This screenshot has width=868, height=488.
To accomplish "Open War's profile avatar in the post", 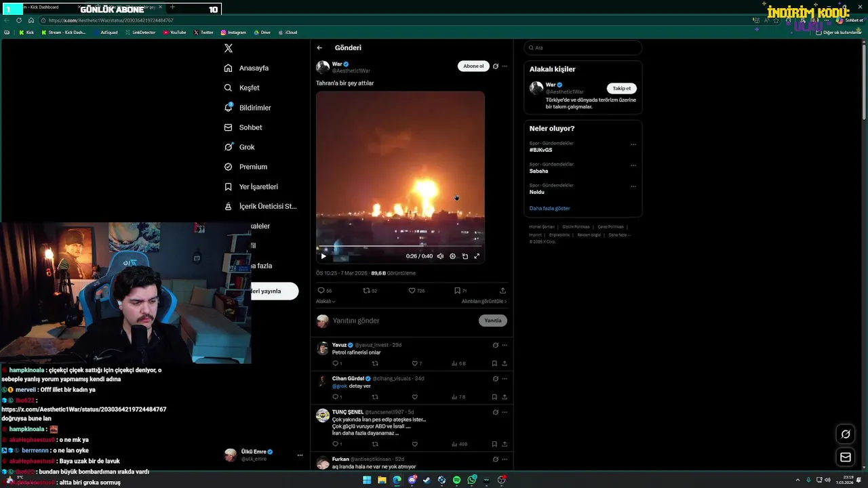I will (x=323, y=67).
